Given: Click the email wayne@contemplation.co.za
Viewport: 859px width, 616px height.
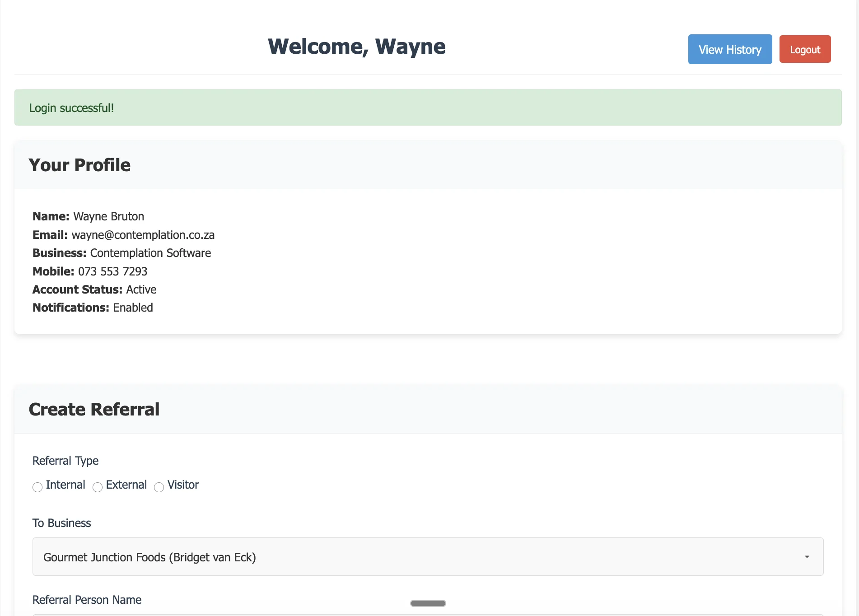Looking at the screenshot, I should tap(143, 235).
